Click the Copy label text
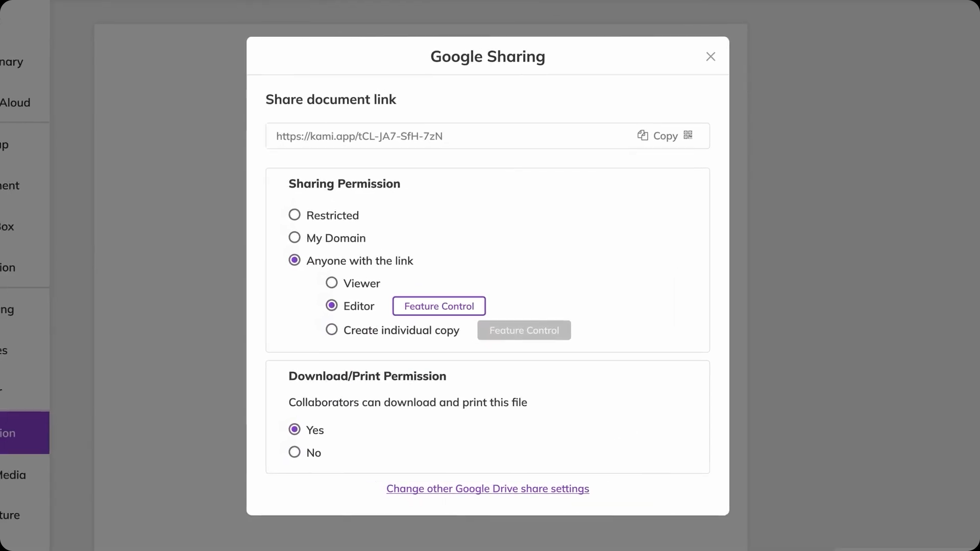This screenshot has height=551, width=980. tap(665, 136)
